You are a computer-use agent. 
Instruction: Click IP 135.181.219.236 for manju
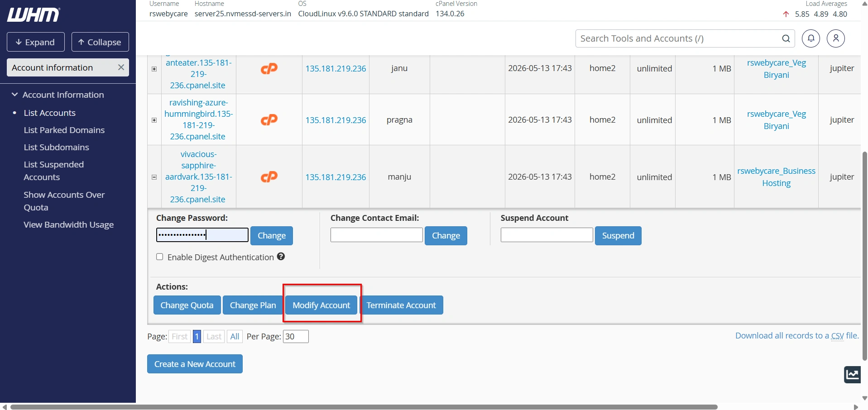click(x=336, y=177)
